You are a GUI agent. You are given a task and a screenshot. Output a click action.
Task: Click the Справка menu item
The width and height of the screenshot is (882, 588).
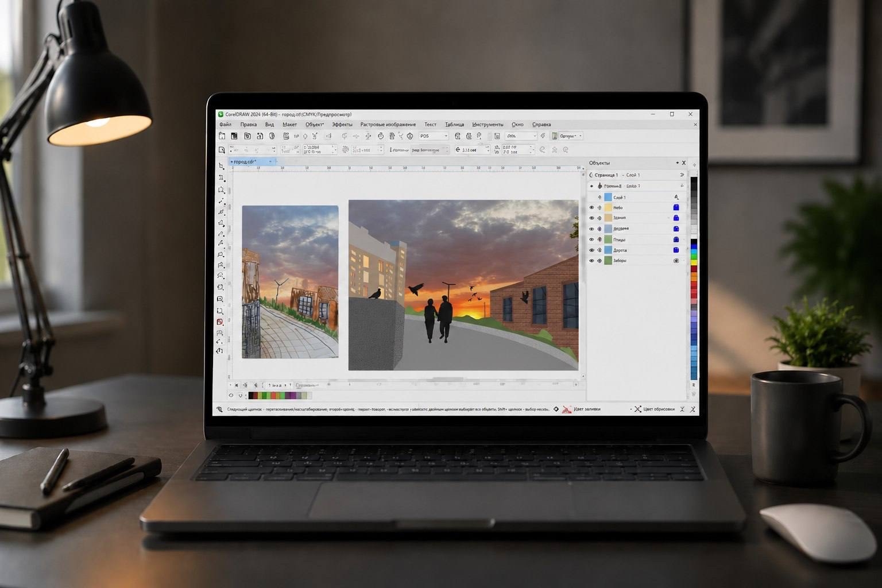[x=541, y=124]
